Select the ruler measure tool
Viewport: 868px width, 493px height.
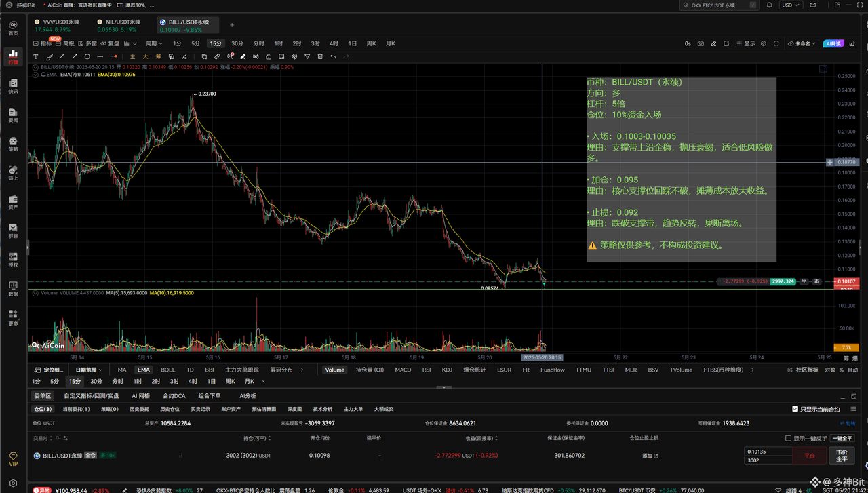point(218,56)
